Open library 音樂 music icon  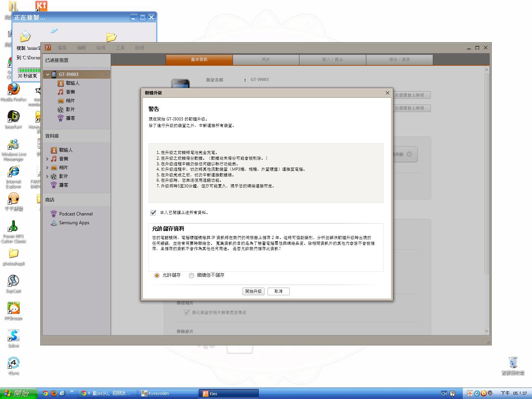coord(54,159)
